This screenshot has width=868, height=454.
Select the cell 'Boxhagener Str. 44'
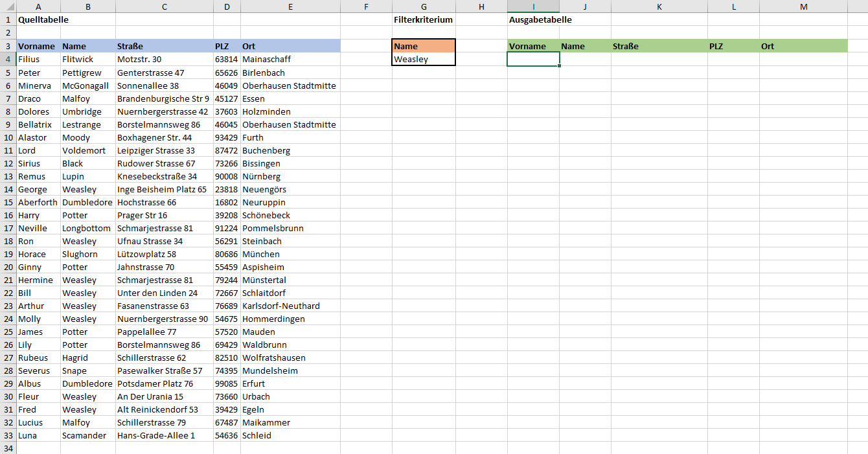165,137
